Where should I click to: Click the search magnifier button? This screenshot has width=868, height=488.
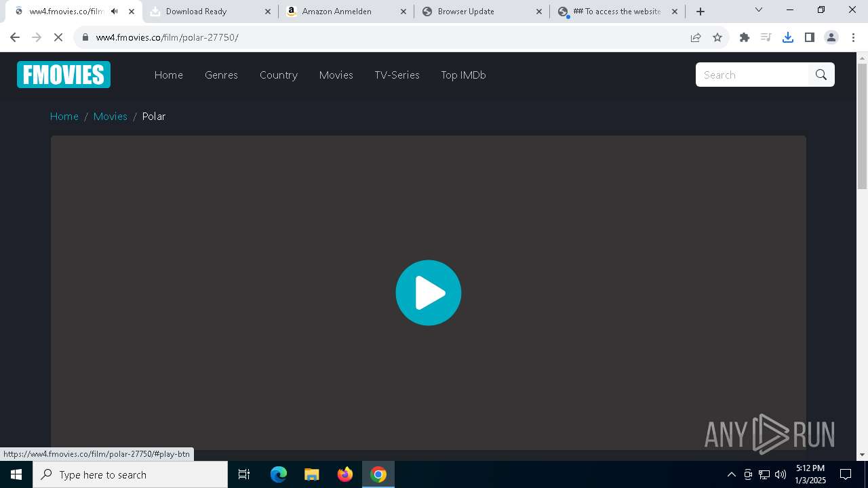(821, 75)
